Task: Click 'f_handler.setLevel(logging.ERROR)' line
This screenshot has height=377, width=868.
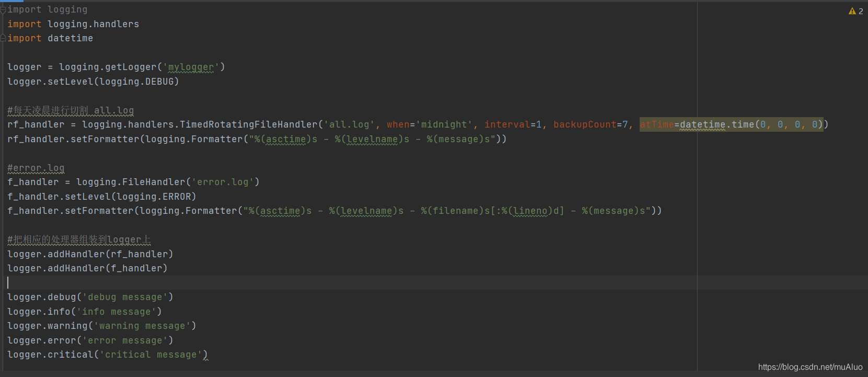Action: tap(102, 197)
